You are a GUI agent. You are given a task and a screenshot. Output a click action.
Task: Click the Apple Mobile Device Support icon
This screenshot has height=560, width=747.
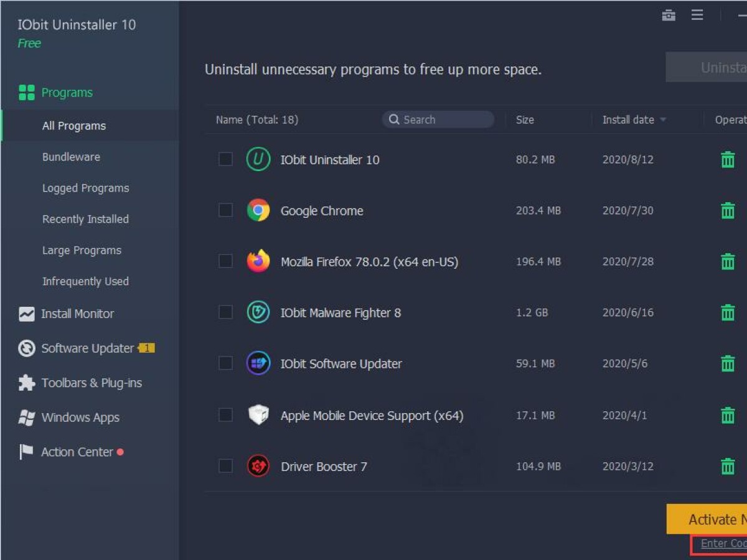pos(258,415)
